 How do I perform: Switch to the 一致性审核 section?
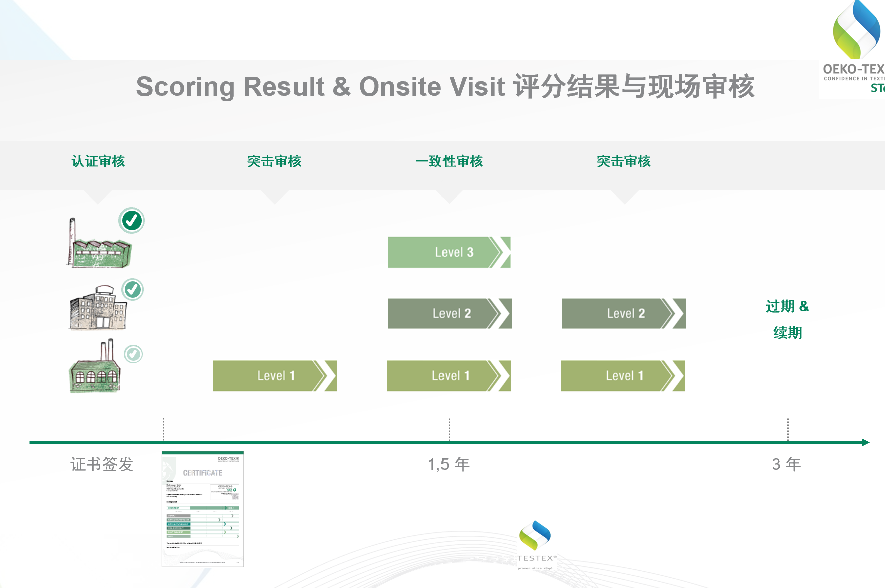[x=450, y=161]
